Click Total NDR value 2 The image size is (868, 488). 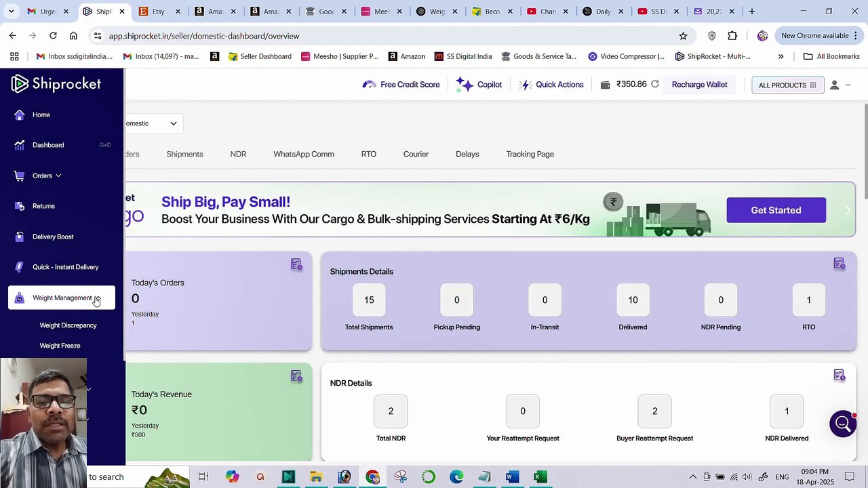tap(391, 411)
